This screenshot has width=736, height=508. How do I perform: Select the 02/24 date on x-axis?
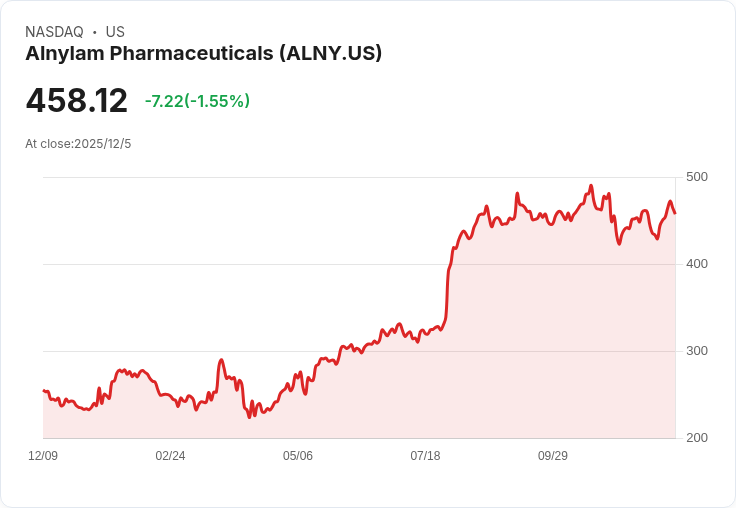(170, 456)
